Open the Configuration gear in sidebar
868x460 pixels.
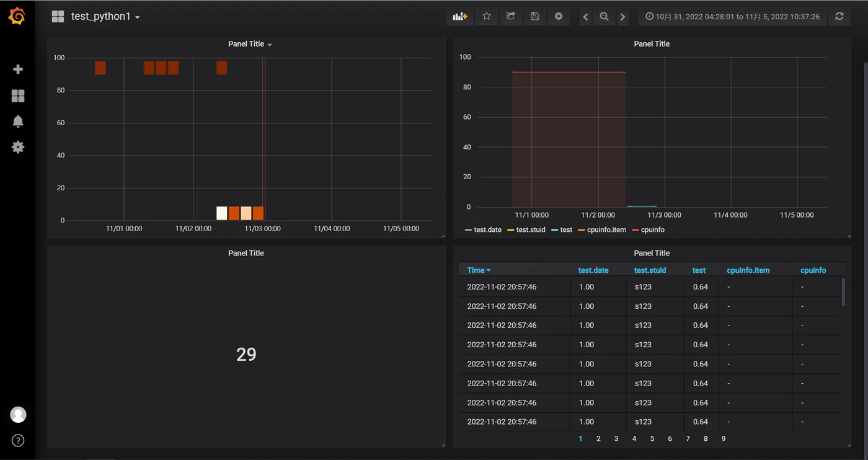pos(18,147)
